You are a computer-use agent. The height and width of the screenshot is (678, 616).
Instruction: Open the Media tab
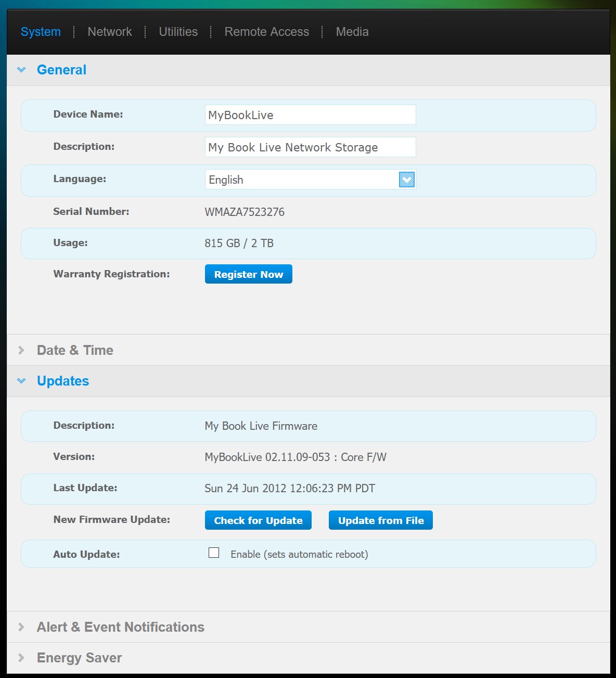(x=352, y=32)
